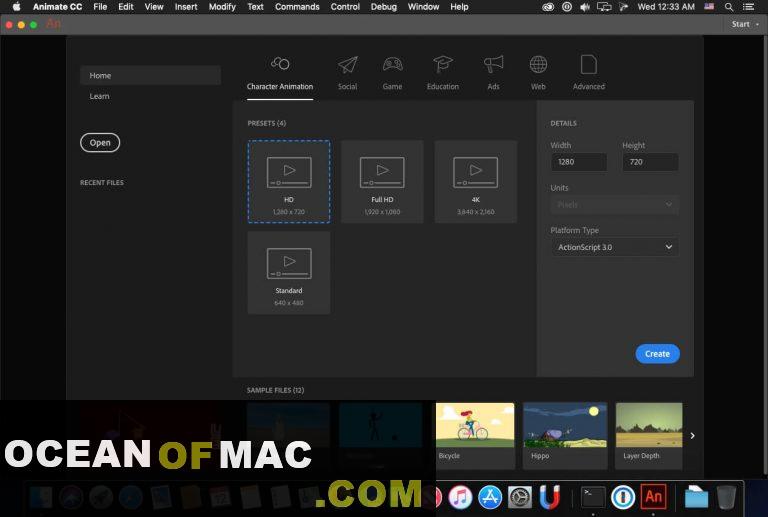Open the Start workspace dropdown
Viewport: 768px width, 517px height.
745,24
